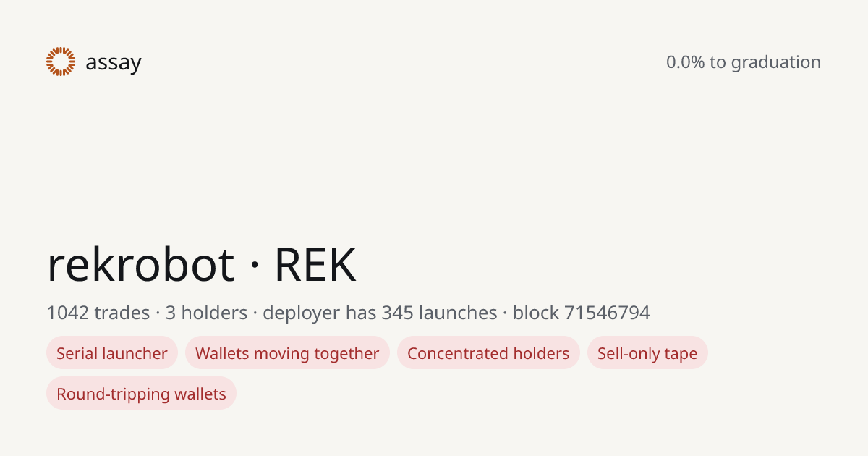Image resolution: width=868 pixels, height=456 pixels.
Task: Select the Wallets moving together tag
Action: coord(287,353)
